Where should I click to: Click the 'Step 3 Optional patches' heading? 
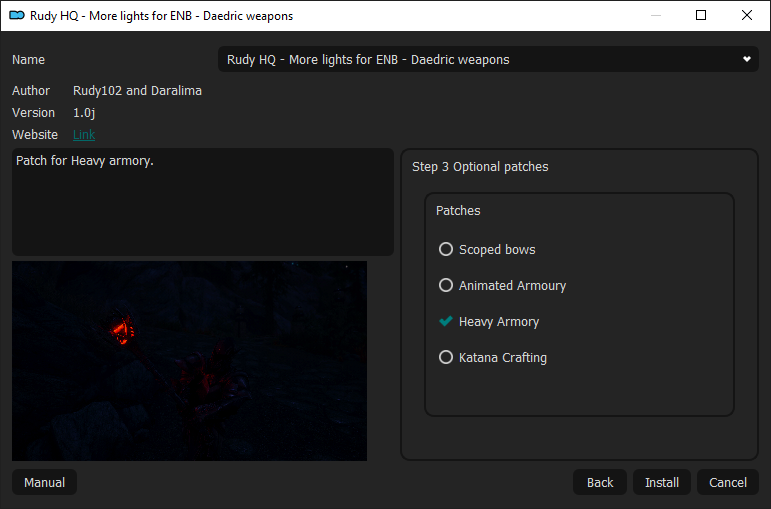point(480,167)
